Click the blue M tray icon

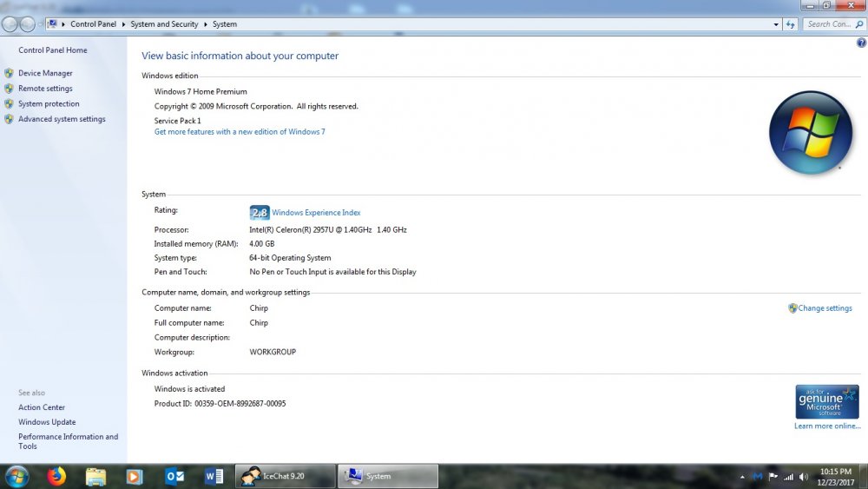tap(757, 476)
